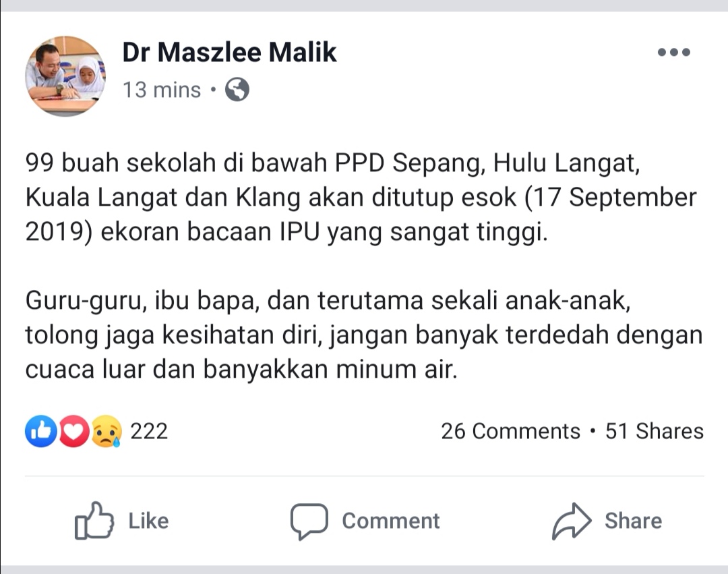The image size is (728, 574).
Task: Click the thumbs-up Like icon
Action: click(94, 521)
